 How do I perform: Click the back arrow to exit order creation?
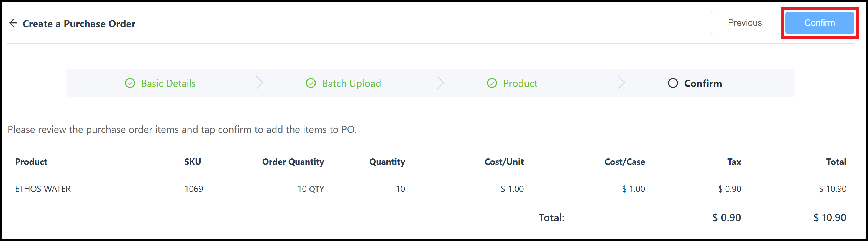click(x=14, y=23)
